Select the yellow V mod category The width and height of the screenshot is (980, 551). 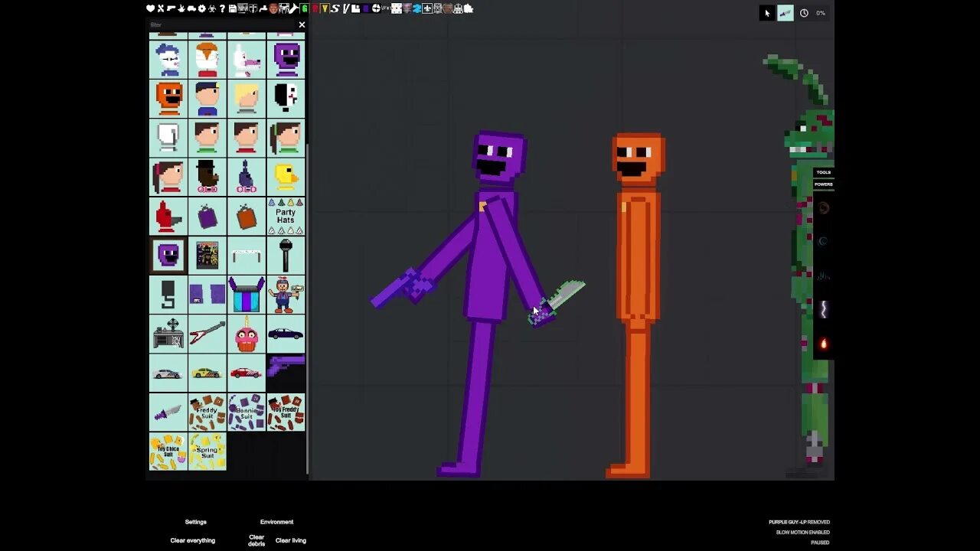point(325,8)
